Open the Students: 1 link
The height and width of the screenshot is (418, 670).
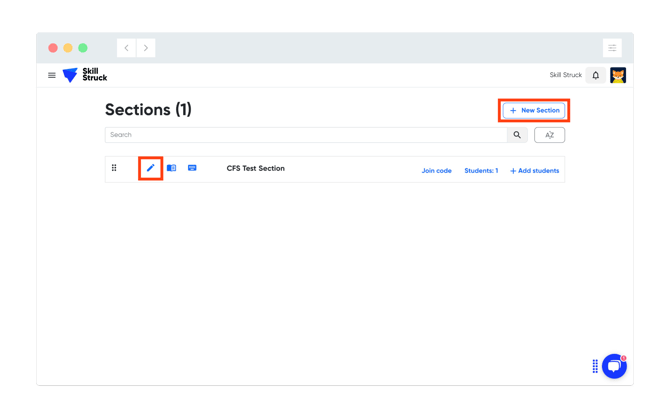[481, 171]
